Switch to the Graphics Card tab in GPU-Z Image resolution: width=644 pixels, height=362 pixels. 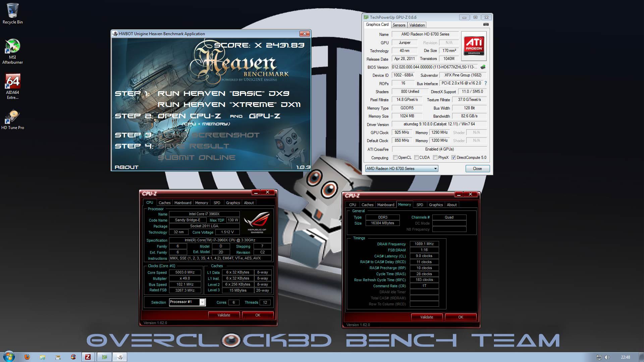pos(377,24)
